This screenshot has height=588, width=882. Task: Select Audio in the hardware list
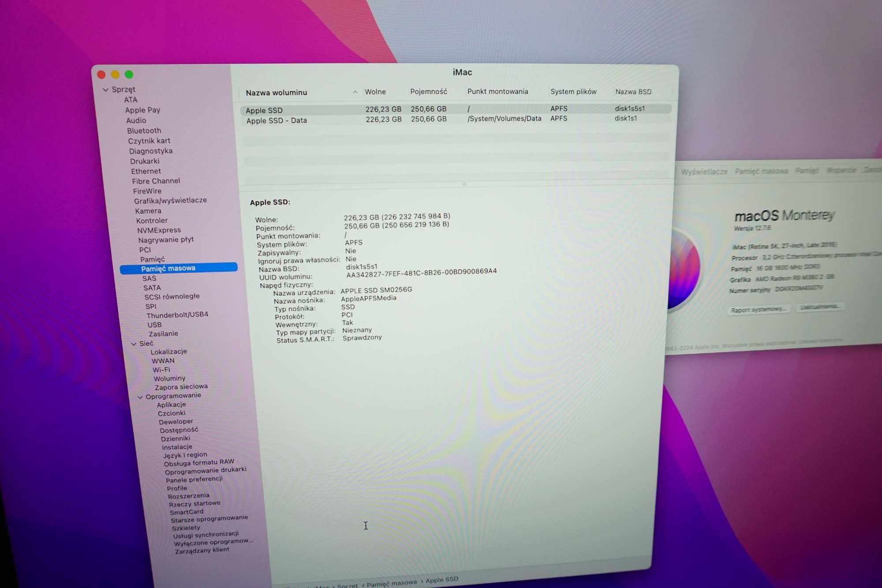tap(136, 120)
